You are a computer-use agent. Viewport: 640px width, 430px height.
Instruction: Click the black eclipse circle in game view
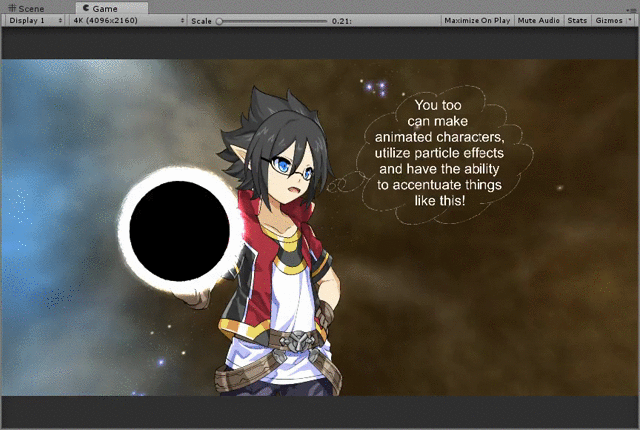[179, 231]
